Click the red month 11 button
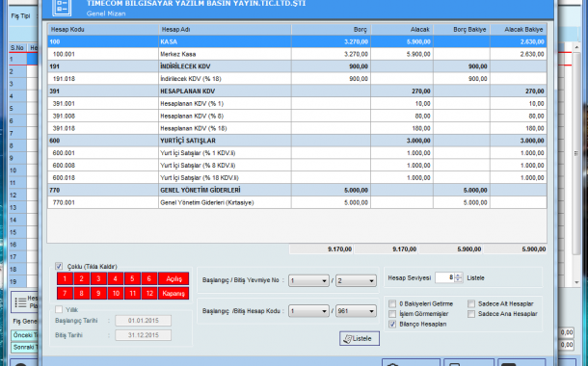 click(132, 293)
